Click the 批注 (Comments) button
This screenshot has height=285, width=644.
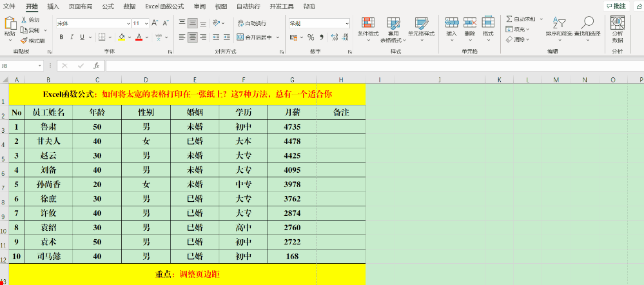click(x=616, y=6)
